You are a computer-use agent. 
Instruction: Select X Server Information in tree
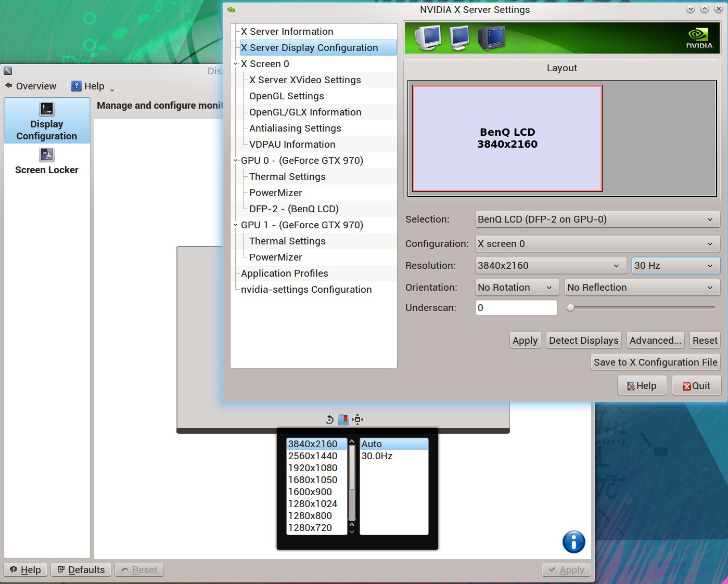(x=287, y=32)
